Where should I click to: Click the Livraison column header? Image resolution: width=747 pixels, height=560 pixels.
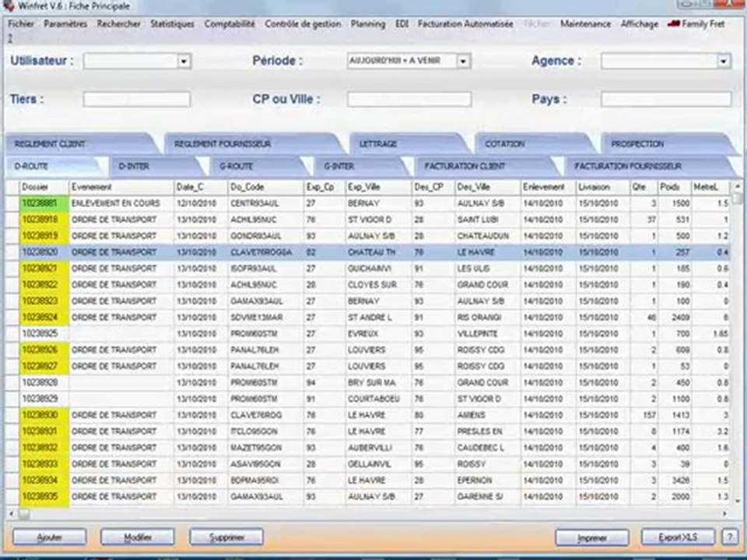click(603, 187)
